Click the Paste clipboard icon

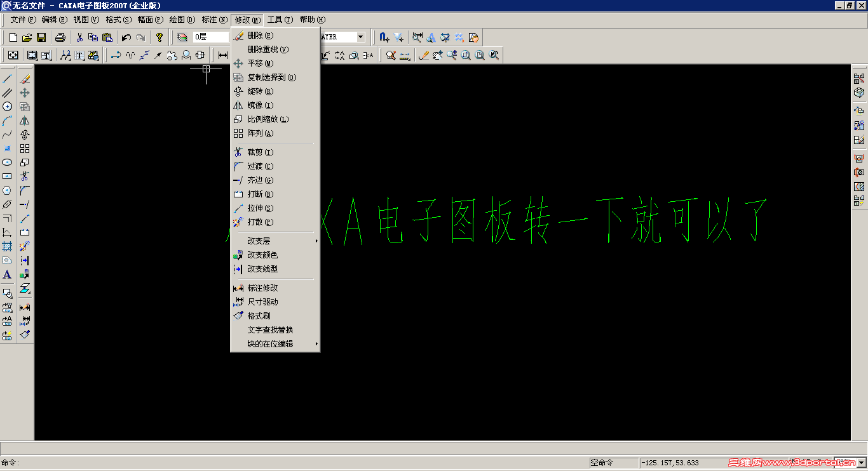[x=107, y=37]
